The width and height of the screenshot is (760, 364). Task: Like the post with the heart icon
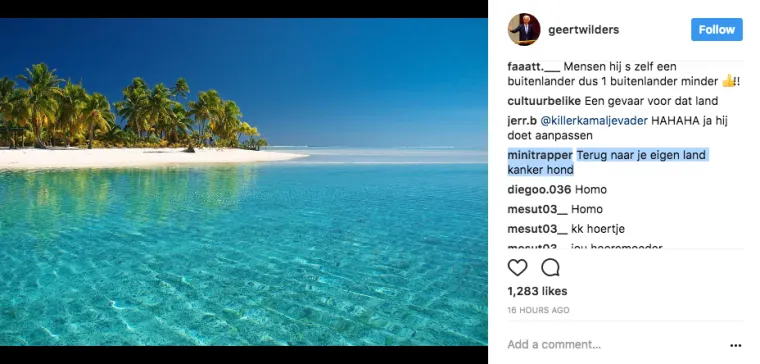pos(517,268)
